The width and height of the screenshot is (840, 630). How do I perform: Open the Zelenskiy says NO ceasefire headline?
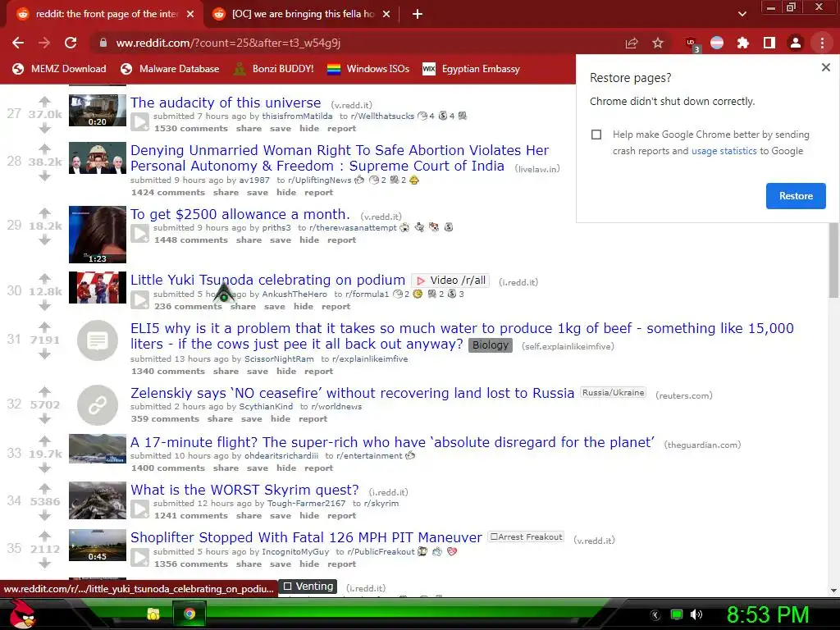[x=352, y=393]
